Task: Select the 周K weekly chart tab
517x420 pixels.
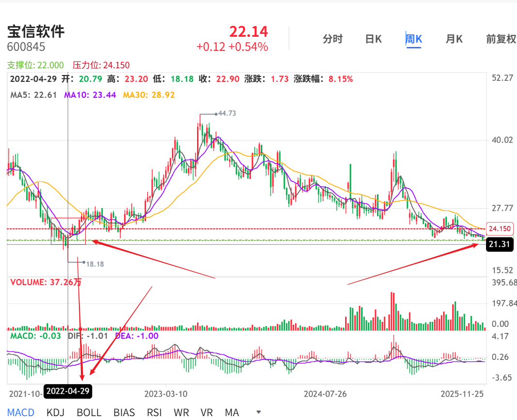Action: point(413,39)
